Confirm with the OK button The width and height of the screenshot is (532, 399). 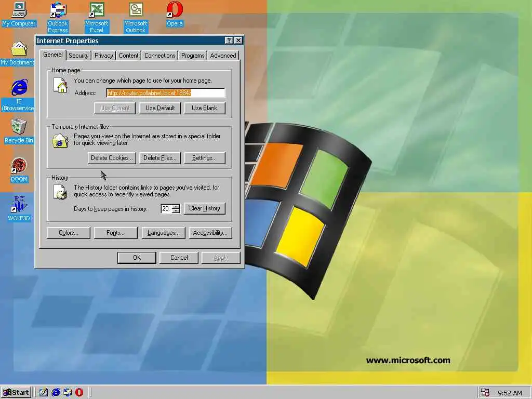tap(137, 258)
